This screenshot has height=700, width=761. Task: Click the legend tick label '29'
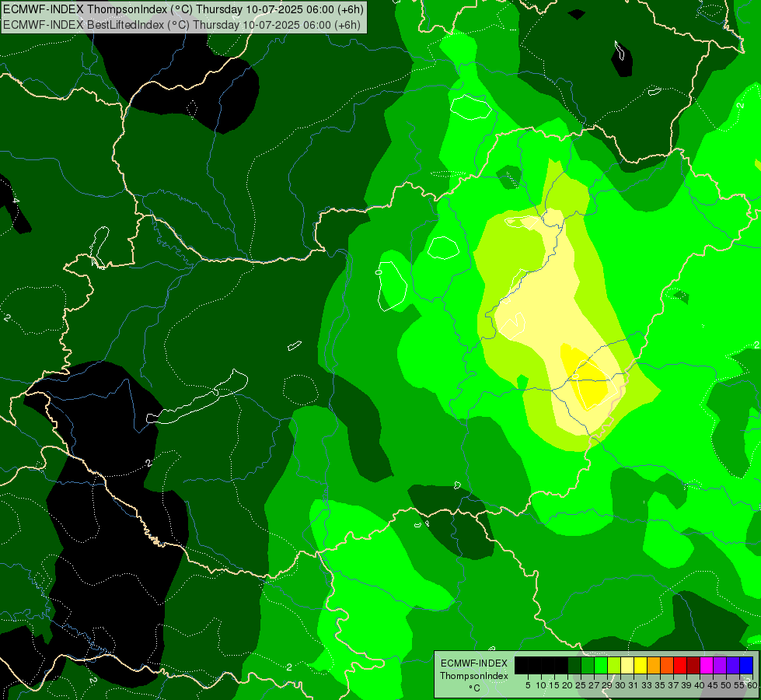606,685
